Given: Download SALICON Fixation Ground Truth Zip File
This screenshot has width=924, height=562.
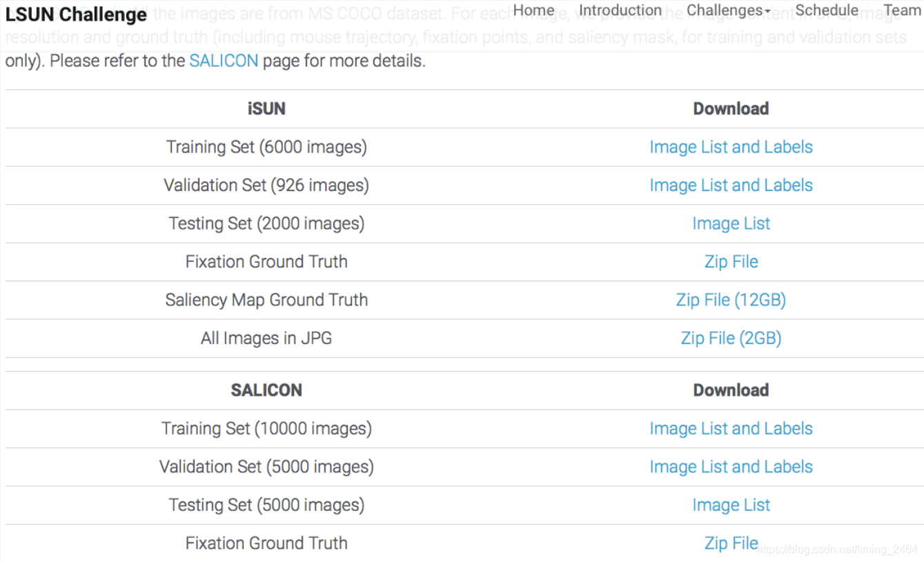Looking at the screenshot, I should pos(731,543).
